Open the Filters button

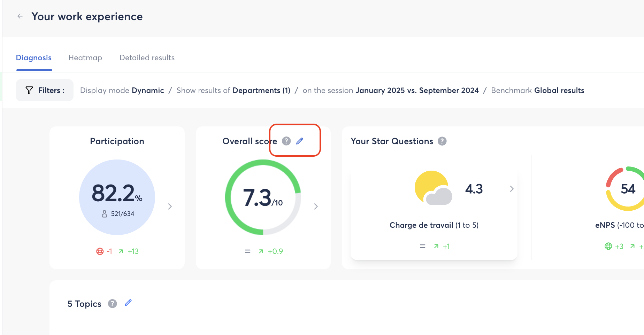click(x=45, y=90)
